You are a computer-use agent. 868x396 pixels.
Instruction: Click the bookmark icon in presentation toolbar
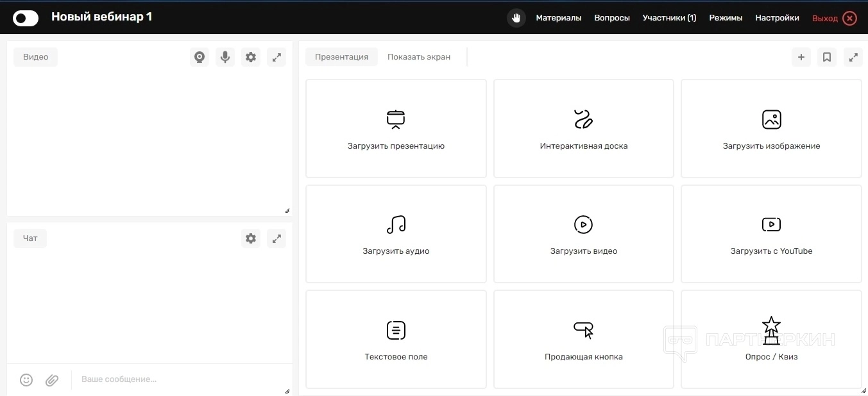tap(827, 57)
